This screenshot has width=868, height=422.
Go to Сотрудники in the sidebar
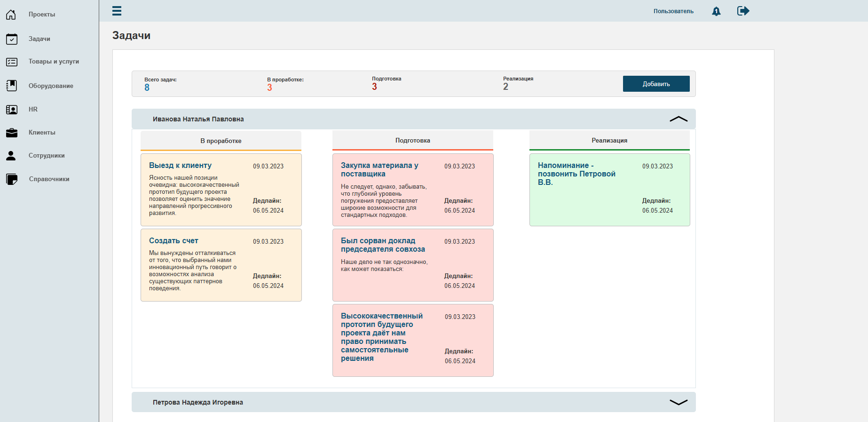tap(47, 156)
